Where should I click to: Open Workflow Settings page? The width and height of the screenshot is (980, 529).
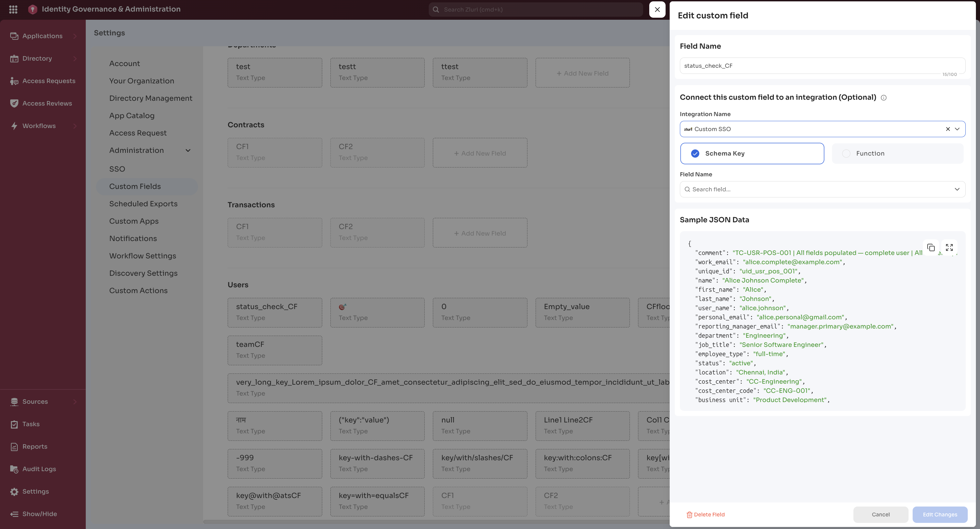pos(143,256)
